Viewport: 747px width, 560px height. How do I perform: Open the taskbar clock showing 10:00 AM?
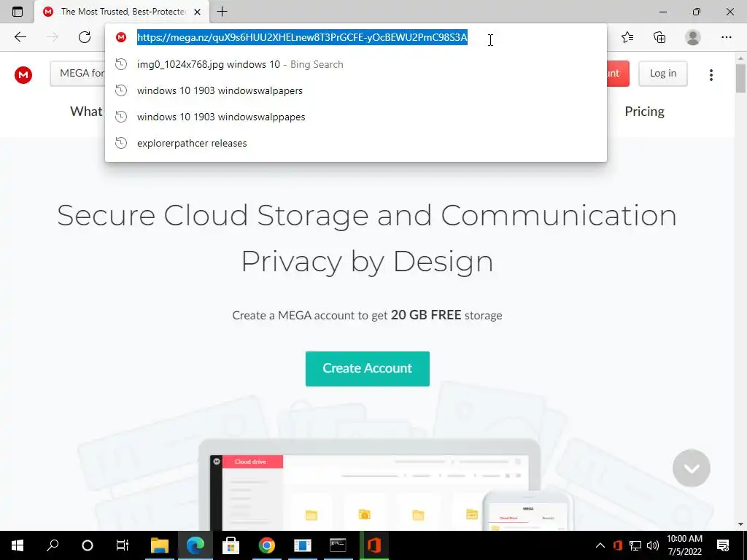[x=684, y=545]
